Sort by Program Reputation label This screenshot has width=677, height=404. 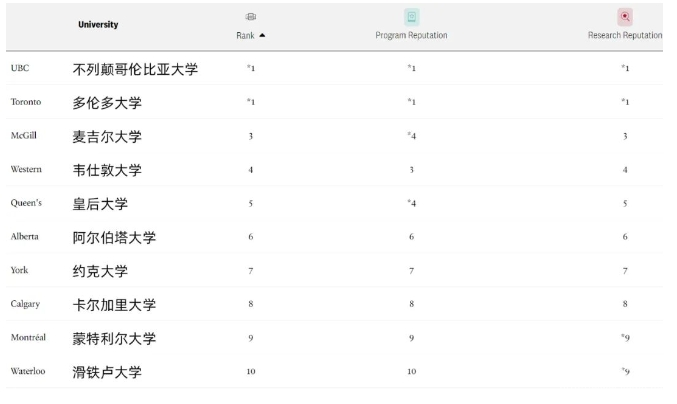pyautogui.click(x=411, y=35)
